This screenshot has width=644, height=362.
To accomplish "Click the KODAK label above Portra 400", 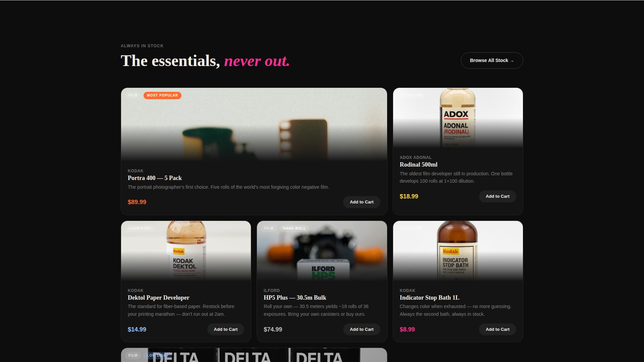I will [136, 171].
